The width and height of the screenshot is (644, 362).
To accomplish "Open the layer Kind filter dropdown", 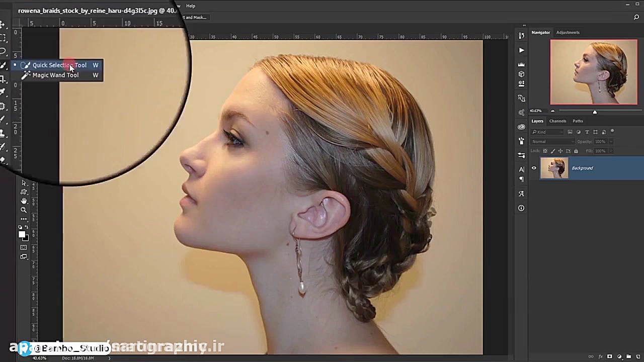I will click(548, 132).
